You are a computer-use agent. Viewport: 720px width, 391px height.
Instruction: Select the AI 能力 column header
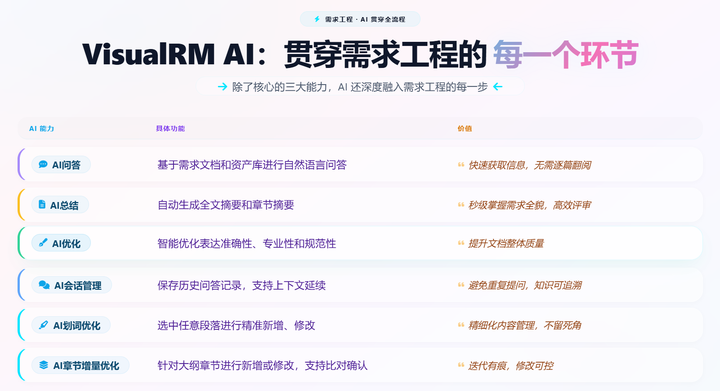click(41, 128)
